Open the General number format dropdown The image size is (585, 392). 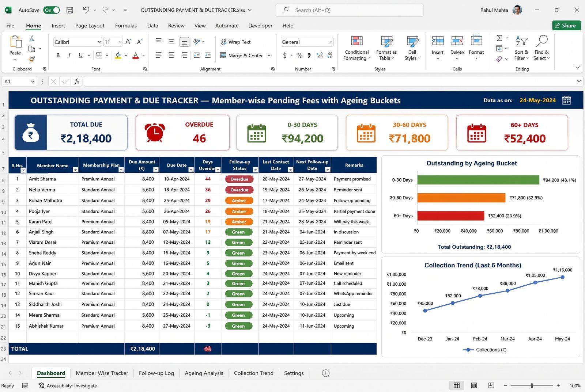point(331,42)
